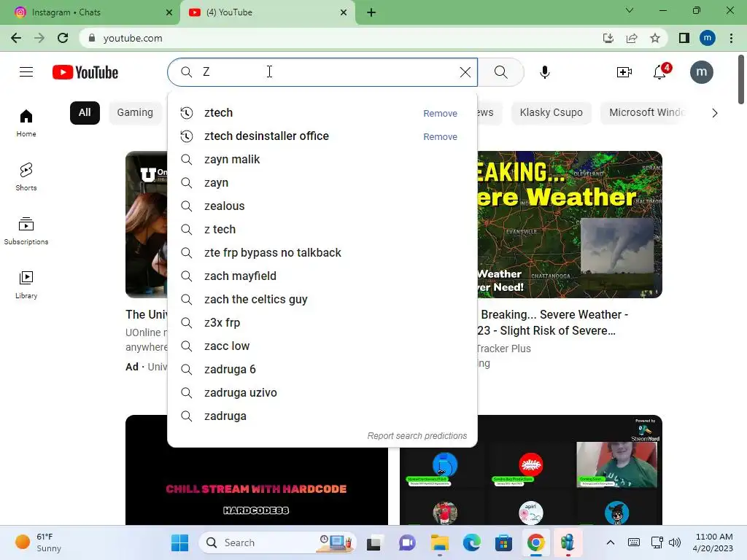
Task: Click the page vertical scrollbar
Action: 741,79
